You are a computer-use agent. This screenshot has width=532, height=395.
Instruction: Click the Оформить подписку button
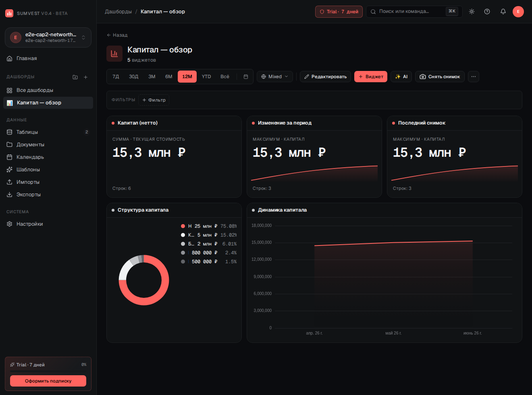pyautogui.click(x=48, y=381)
